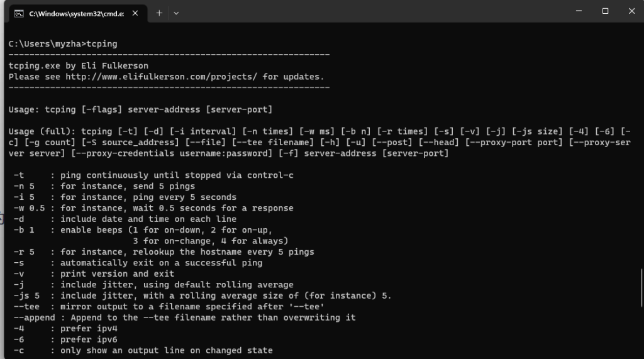Minimize the terminal window

[x=579, y=11]
